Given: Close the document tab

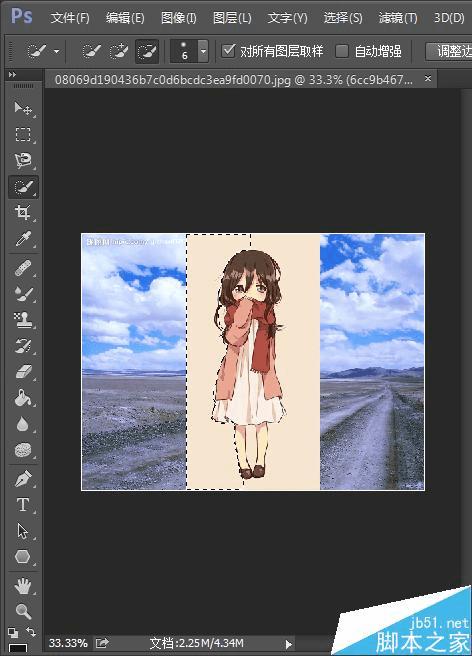Looking at the screenshot, I should tap(428, 78).
